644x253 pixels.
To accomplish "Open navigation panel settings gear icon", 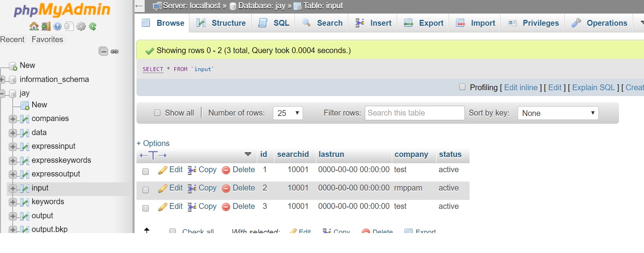I will coord(81,26).
